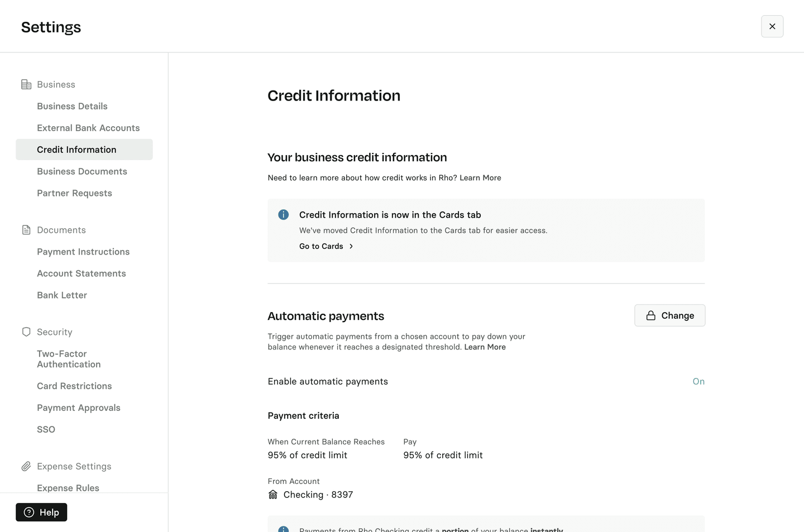This screenshot has width=804, height=532.
Task: Click the On status for automatic payments
Action: click(x=698, y=381)
